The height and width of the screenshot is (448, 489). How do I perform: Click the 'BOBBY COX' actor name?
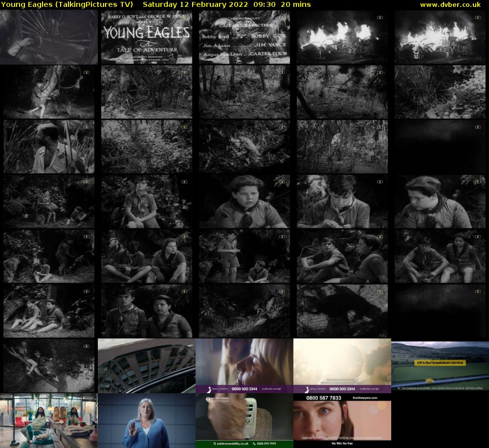coord(268,36)
